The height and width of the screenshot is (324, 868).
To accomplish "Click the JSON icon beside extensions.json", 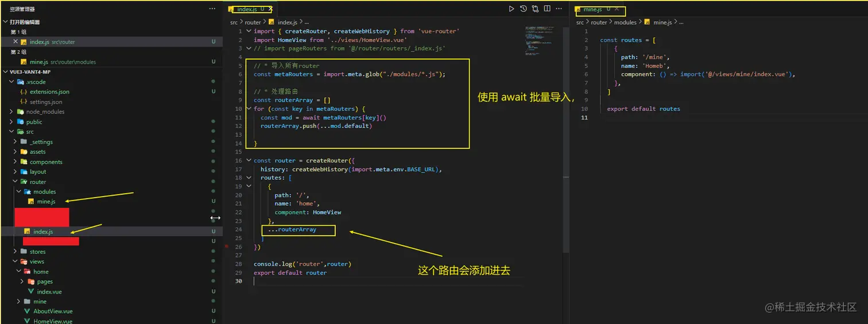I will (24, 92).
